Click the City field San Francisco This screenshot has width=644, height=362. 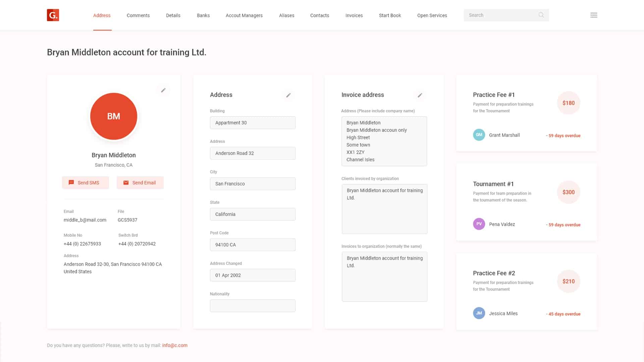click(x=253, y=184)
